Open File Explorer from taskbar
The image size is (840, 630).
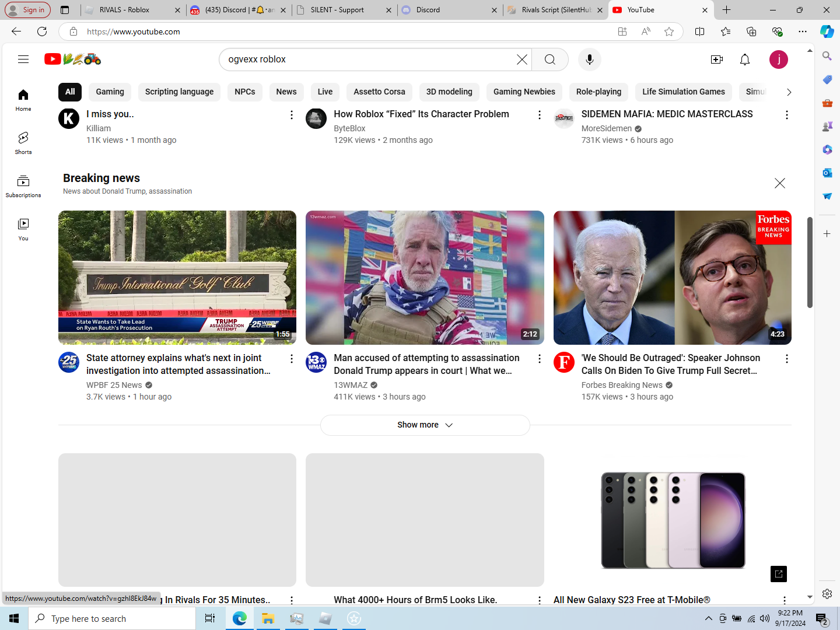pos(268,618)
